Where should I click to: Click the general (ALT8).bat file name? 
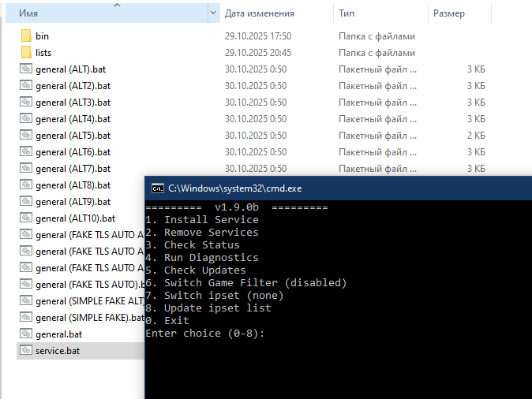[73, 185]
